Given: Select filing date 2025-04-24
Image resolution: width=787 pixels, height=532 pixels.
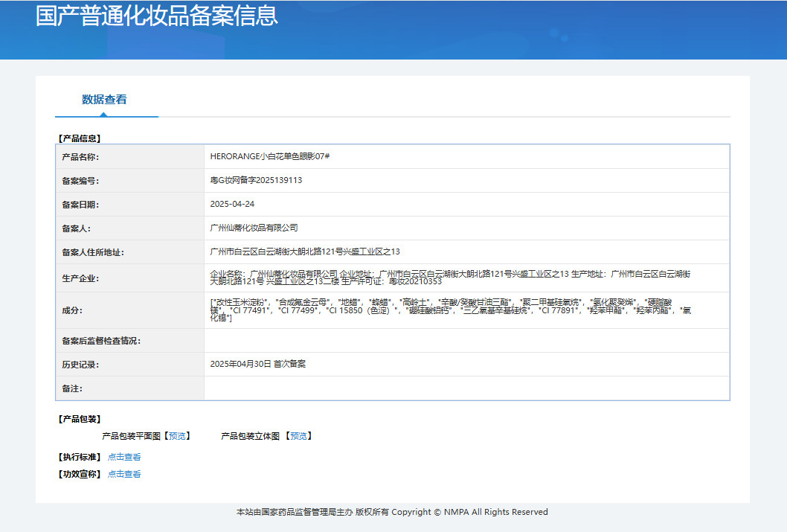Looking at the screenshot, I should click(232, 205).
